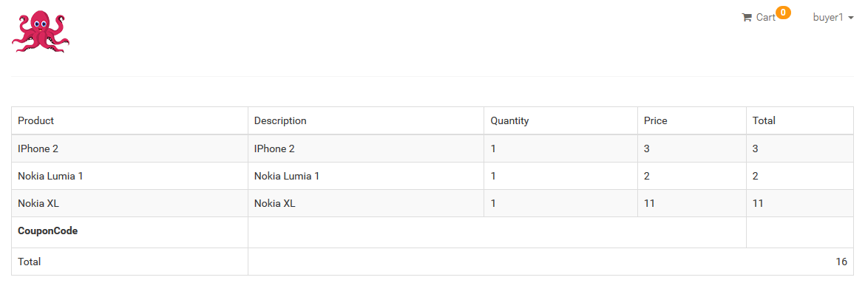The image size is (868, 297).
Task: Click the orange cart count badge
Action: click(x=784, y=12)
